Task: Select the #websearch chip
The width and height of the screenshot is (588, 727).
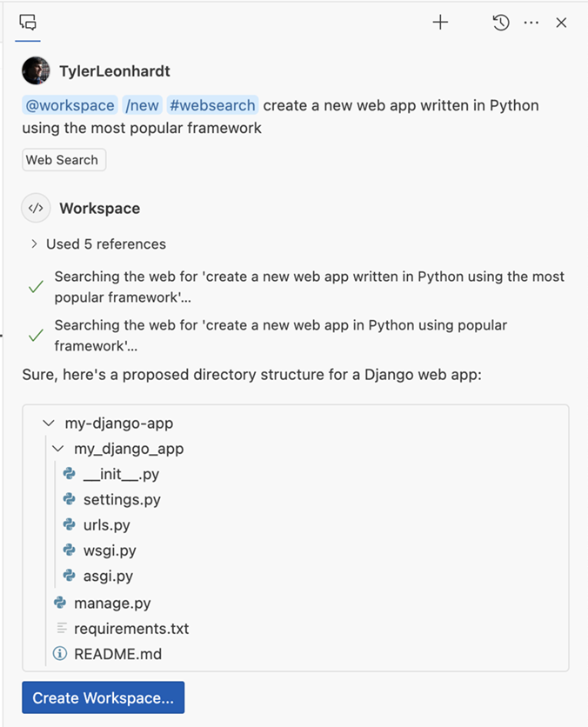Action: 212,104
